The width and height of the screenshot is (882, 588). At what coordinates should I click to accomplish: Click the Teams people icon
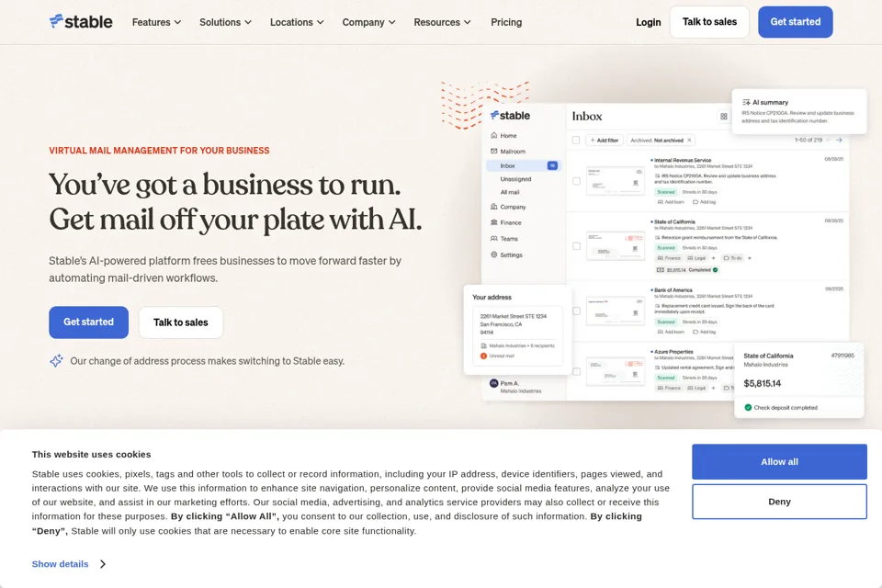pyautogui.click(x=494, y=239)
